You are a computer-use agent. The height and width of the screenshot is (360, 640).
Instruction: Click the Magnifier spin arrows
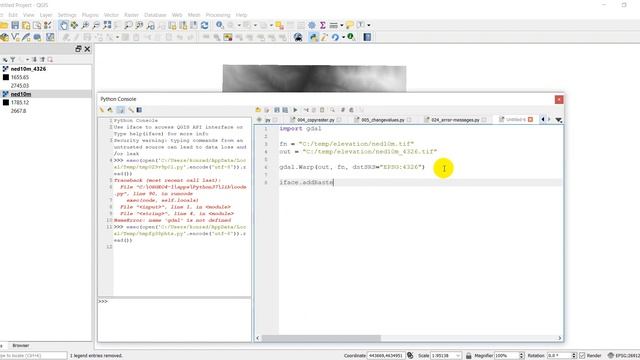pos(521,356)
